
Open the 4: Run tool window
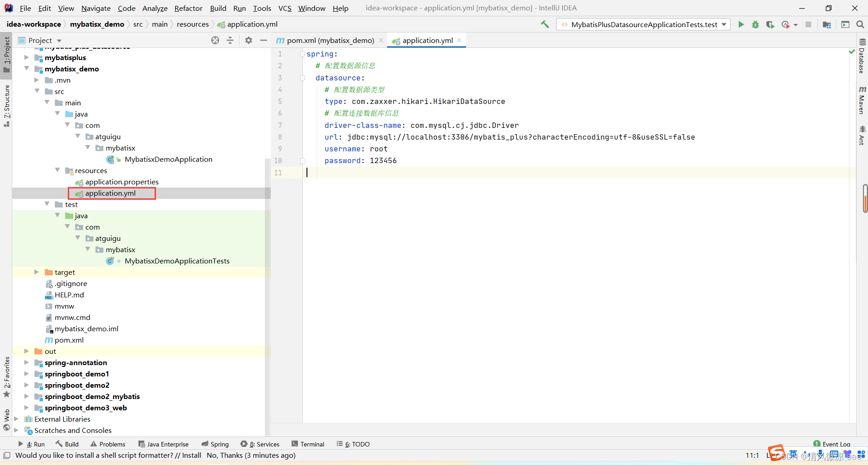click(32, 444)
